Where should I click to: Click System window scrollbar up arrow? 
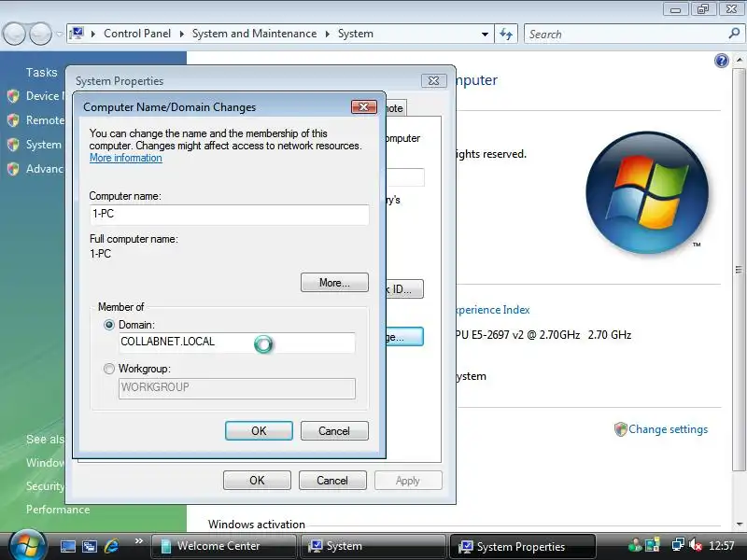point(739,61)
